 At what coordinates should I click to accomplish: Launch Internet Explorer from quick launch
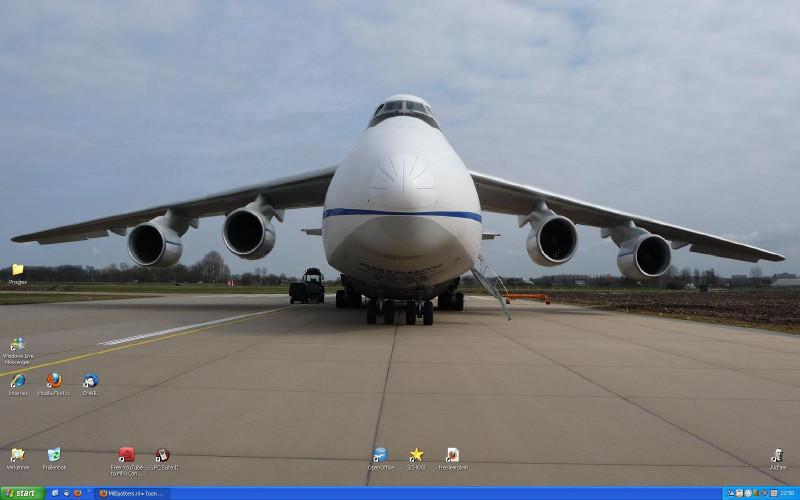66,493
